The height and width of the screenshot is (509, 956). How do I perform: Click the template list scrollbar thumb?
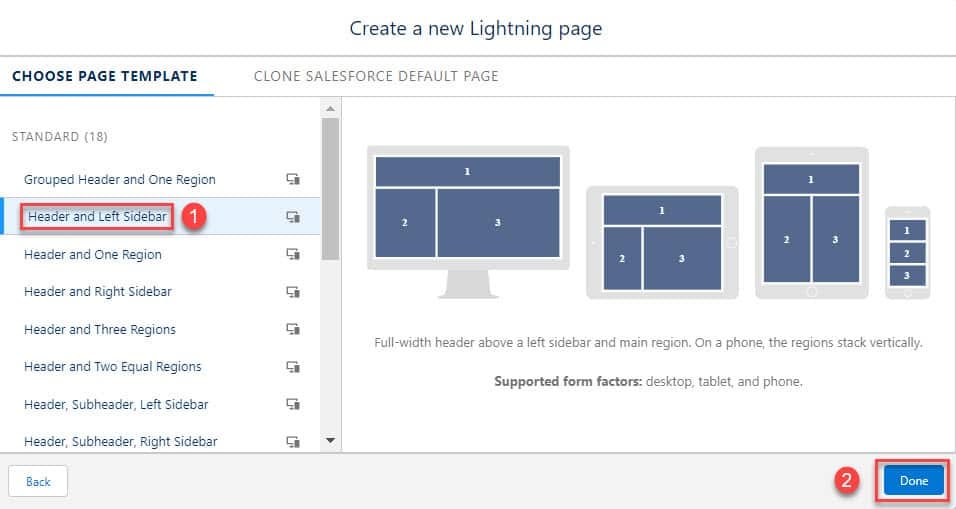point(330,189)
